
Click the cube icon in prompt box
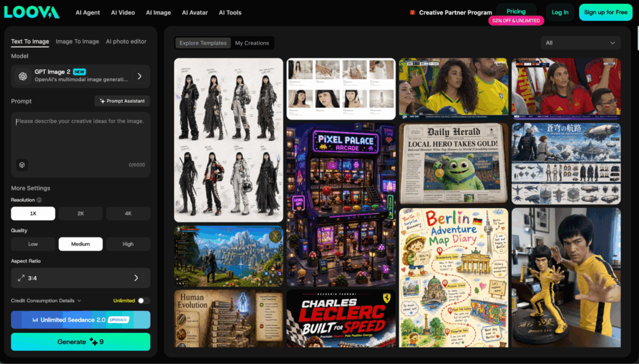click(22, 165)
